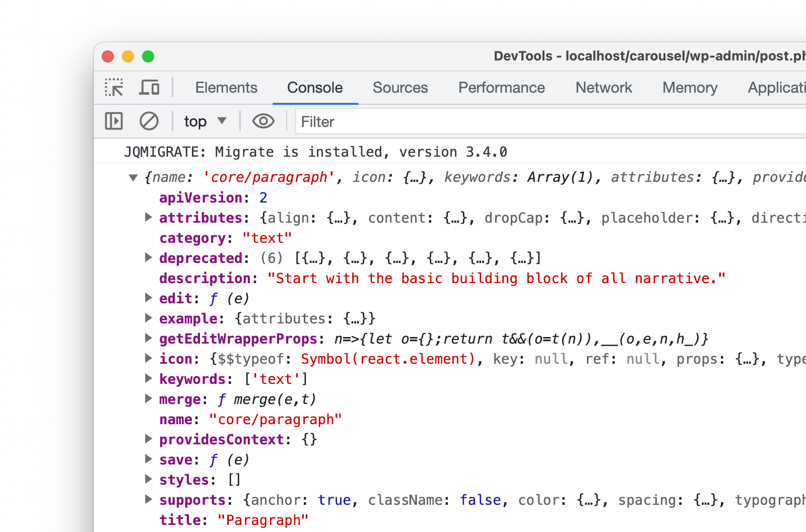Open the top JavaScript context dropdown
The image size is (806, 532).
click(x=206, y=121)
